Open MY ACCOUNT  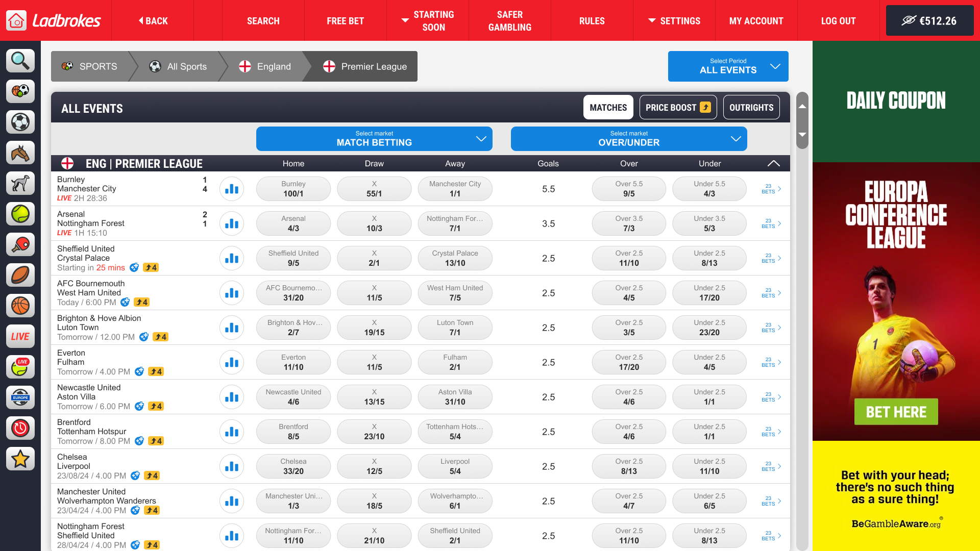point(756,20)
